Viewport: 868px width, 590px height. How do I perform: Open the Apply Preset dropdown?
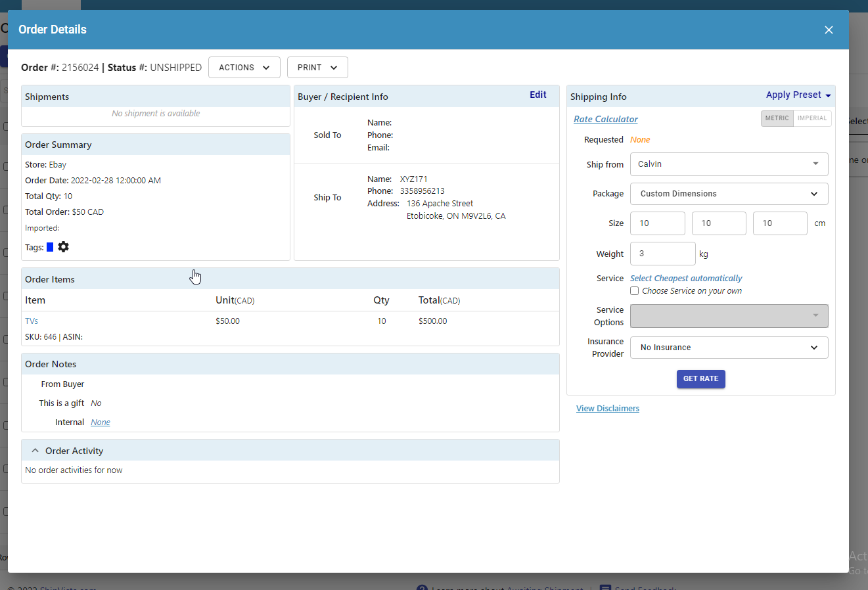point(798,95)
